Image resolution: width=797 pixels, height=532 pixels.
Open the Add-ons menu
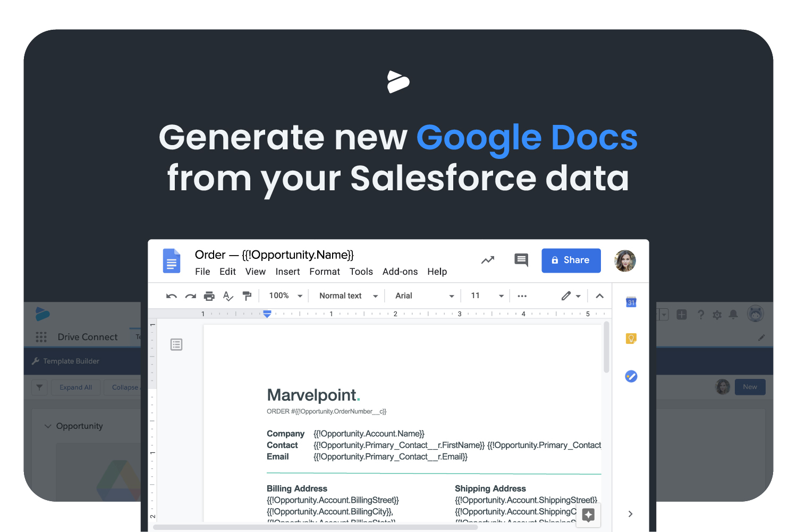[x=400, y=272]
